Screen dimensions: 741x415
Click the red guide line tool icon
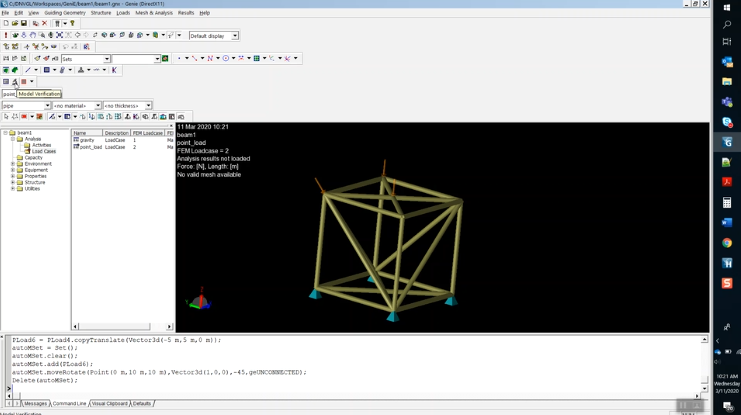(194, 58)
